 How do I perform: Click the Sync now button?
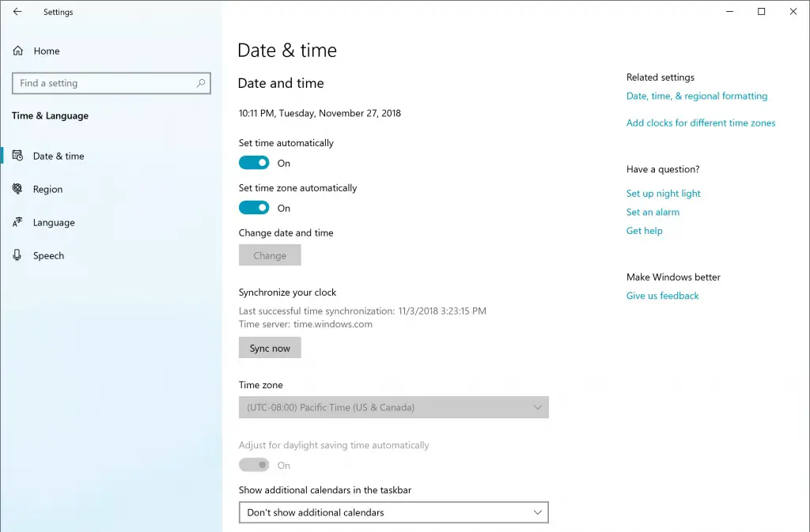coord(270,348)
